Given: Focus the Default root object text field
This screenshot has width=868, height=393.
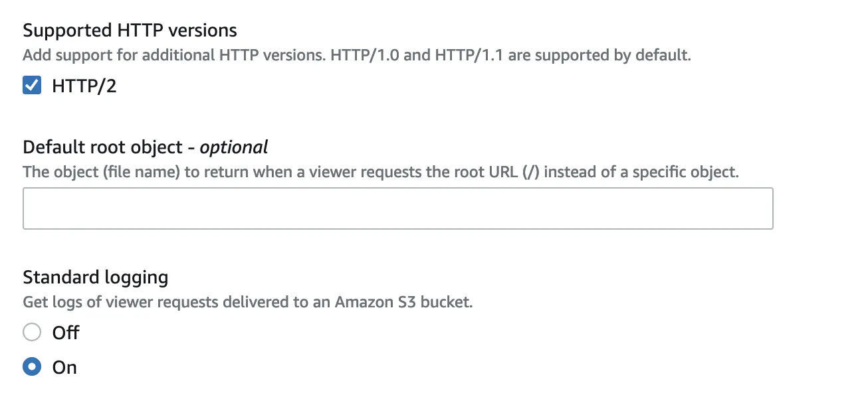Looking at the screenshot, I should coord(397,208).
